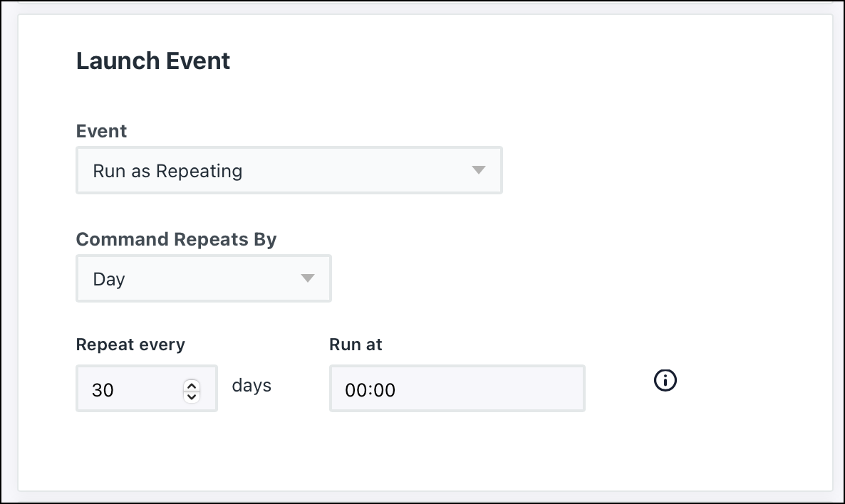The height and width of the screenshot is (504, 845).
Task: Click the Run as Repeating option text
Action: [x=167, y=172]
